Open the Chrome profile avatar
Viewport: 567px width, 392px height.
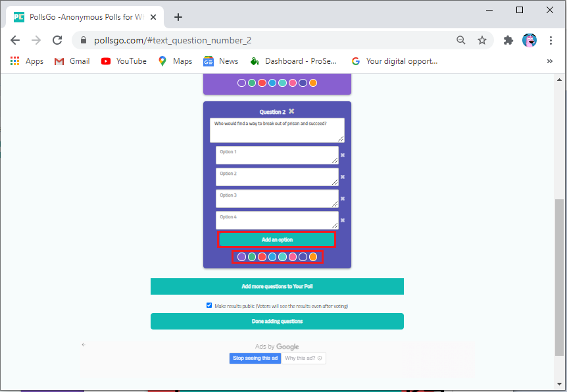pyautogui.click(x=530, y=40)
